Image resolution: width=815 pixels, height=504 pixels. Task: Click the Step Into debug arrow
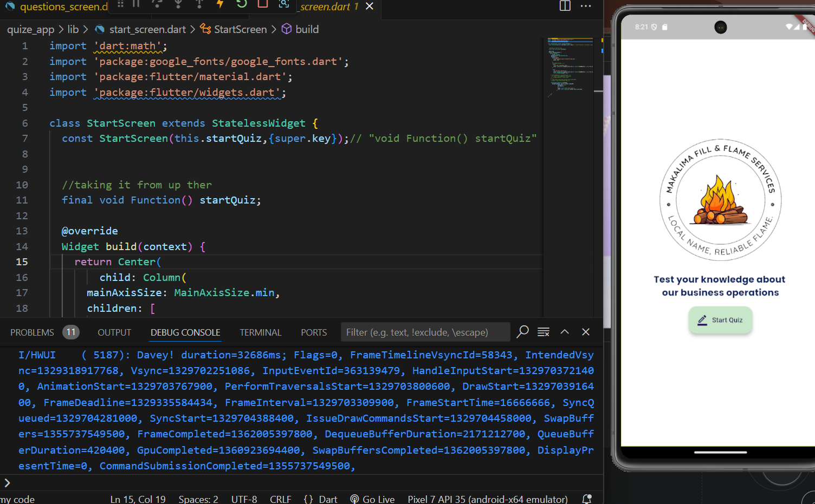coord(178,3)
